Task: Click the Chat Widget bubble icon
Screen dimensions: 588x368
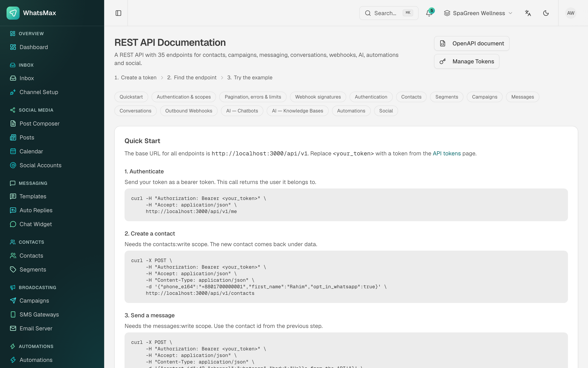Action: [x=13, y=224]
